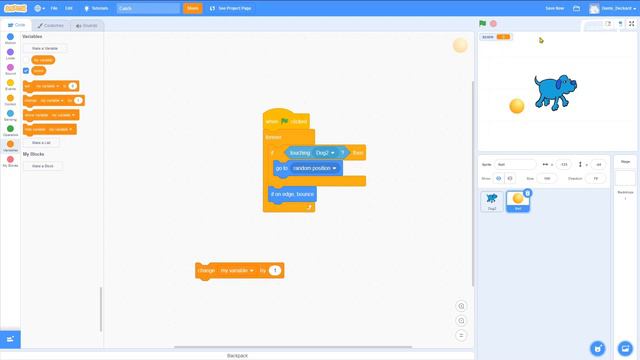This screenshot has height=360, width=640.
Task: Click the orange Share button
Action: [193, 8]
